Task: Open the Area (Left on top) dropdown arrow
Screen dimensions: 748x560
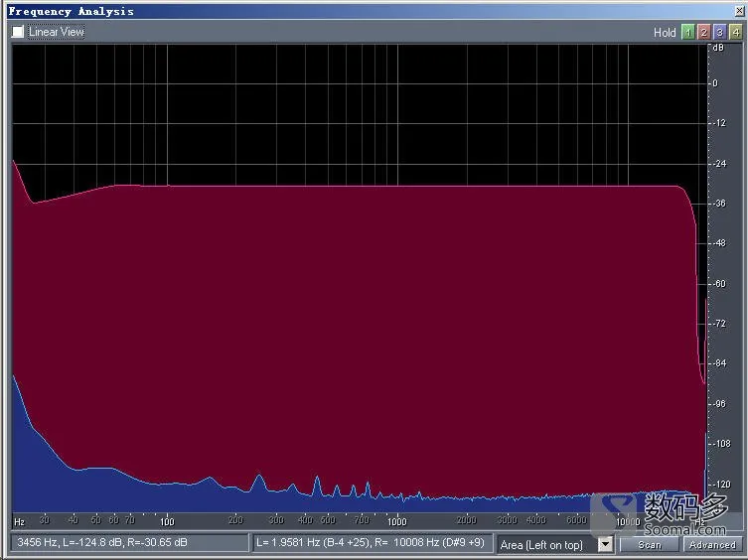Action: click(605, 544)
